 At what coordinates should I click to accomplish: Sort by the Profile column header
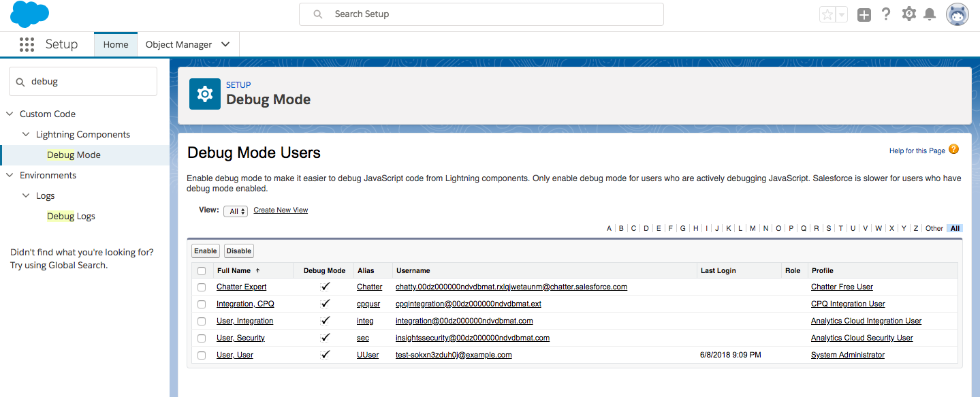(x=823, y=270)
